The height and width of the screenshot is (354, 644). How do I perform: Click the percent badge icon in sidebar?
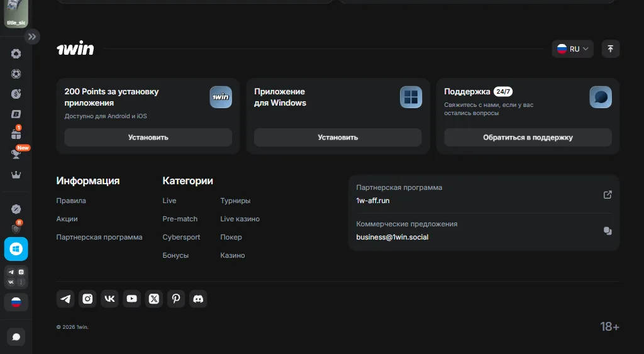[x=16, y=209]
